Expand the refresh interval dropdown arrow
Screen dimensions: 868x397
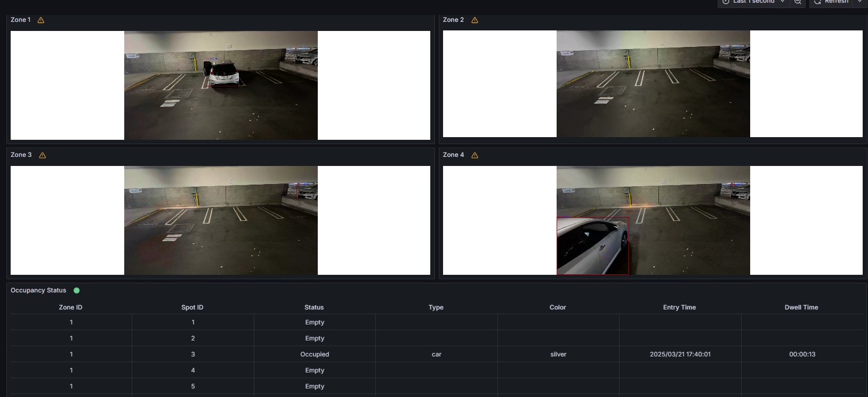[x=859, y=2]
